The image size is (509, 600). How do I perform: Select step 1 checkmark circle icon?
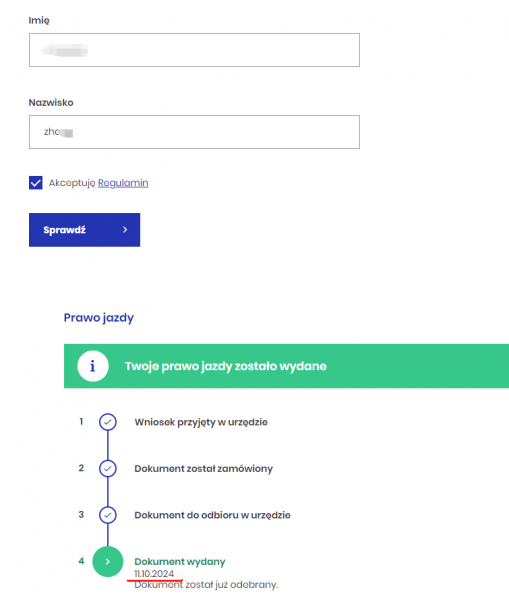pos(108,422)
